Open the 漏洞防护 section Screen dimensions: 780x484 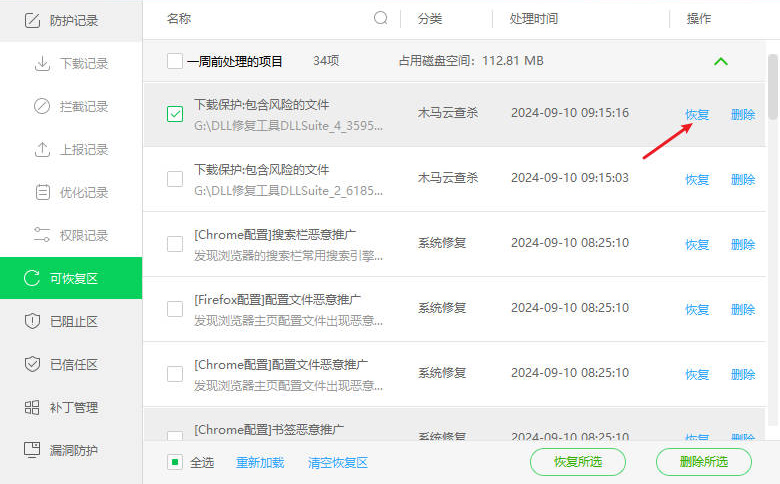click(x=71, y=450)
